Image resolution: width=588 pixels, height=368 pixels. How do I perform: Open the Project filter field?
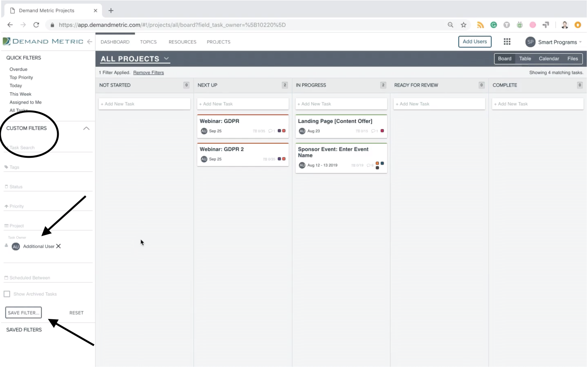(x=48, y=226)
